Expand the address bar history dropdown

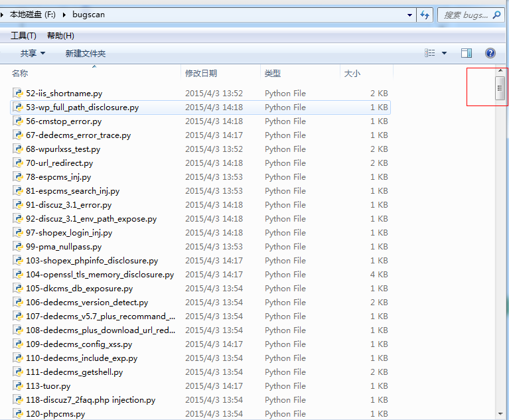[409, 15]
